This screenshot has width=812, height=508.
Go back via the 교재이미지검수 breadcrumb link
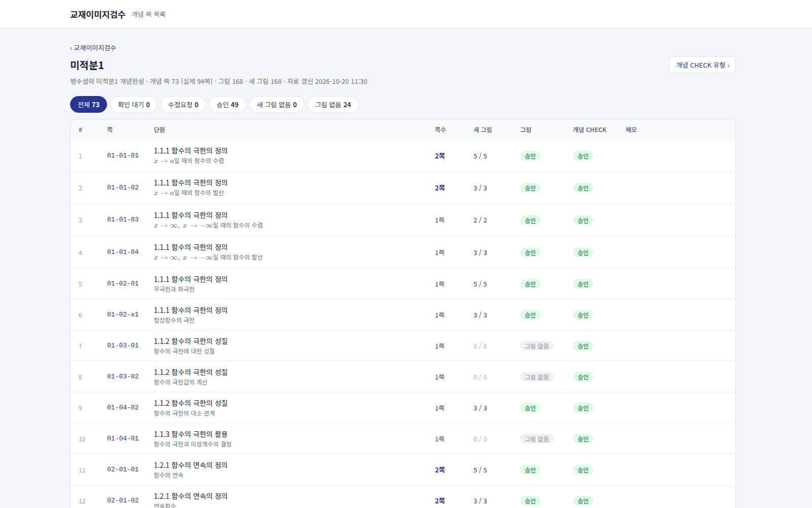93,48
